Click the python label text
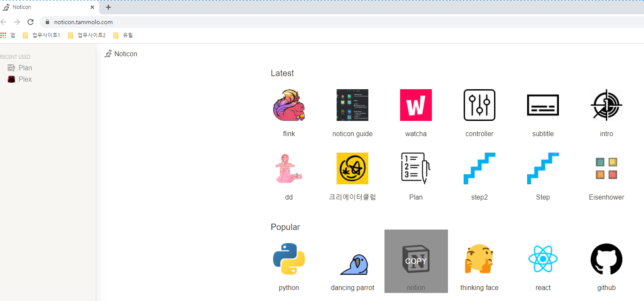Image resolution: width=644 pixels, height=301 pixels. point(289,287)
